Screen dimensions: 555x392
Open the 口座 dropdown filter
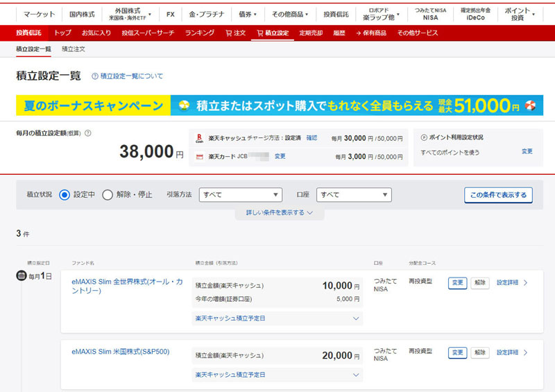354,195
